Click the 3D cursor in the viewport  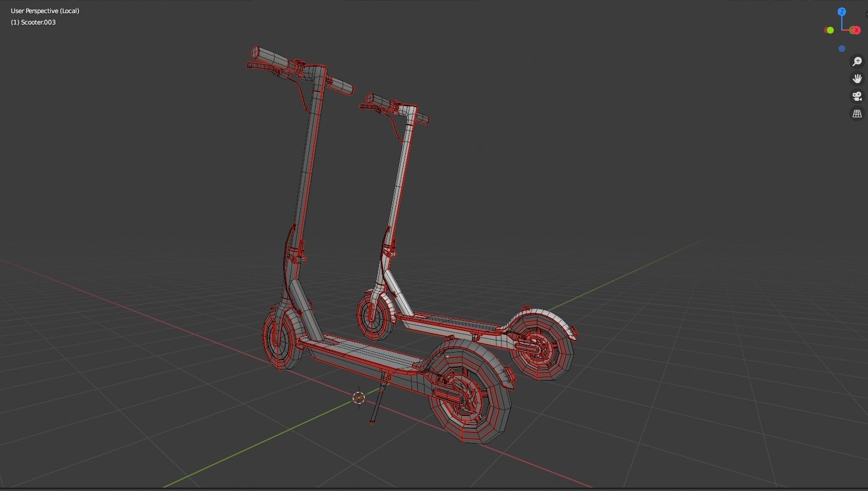tap(359, 398)
